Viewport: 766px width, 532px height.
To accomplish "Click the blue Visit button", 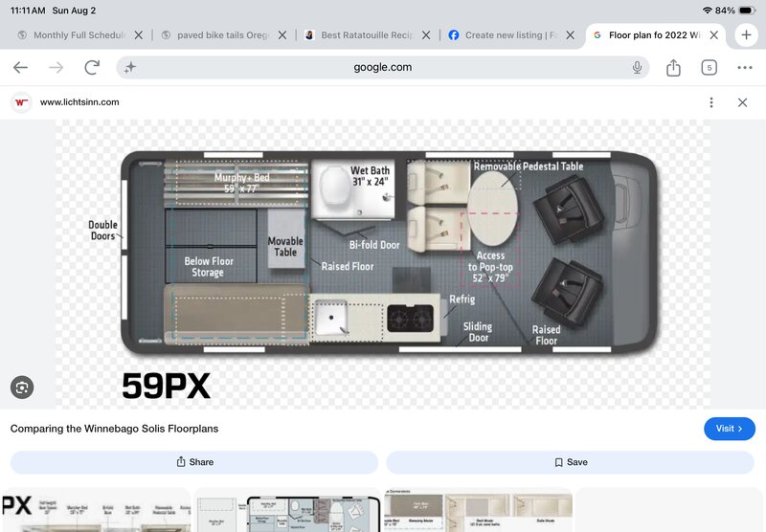I will (x=730, y=429).
